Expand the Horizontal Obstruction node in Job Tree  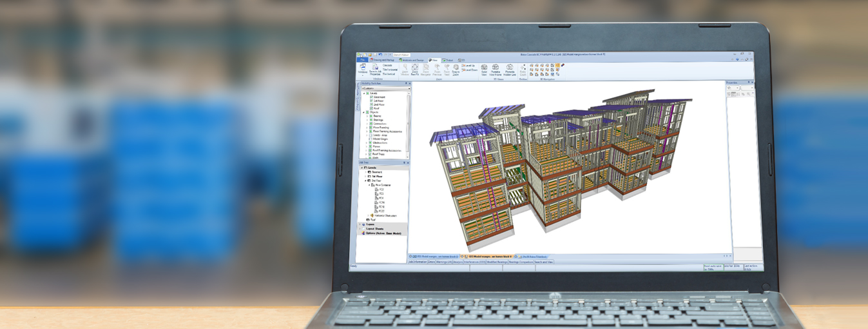click(368, 215)
